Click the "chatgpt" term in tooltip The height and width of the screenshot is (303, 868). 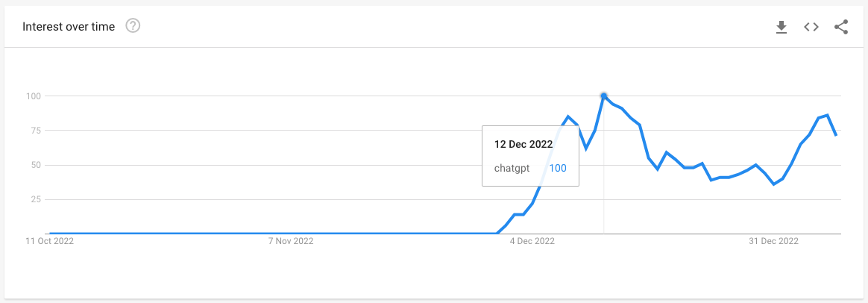(512, 168)
